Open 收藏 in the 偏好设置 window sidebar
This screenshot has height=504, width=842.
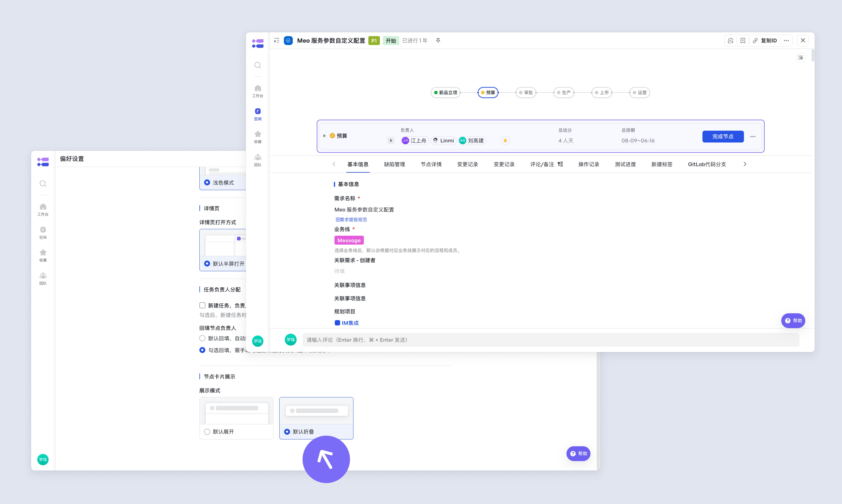(43, 255)
